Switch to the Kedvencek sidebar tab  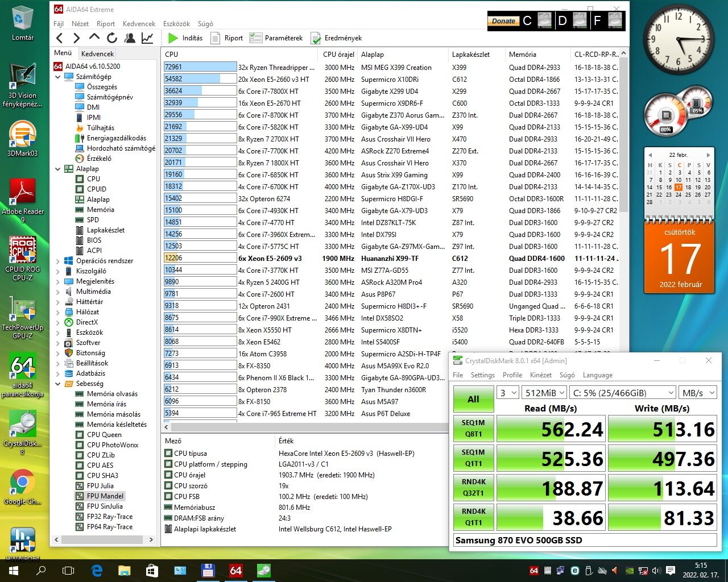tap(97, 53)
